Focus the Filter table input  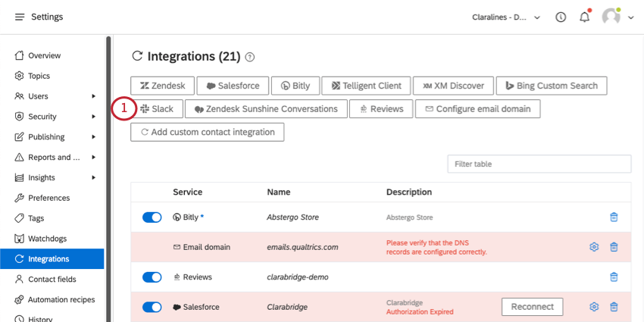[x=539, y=164]
